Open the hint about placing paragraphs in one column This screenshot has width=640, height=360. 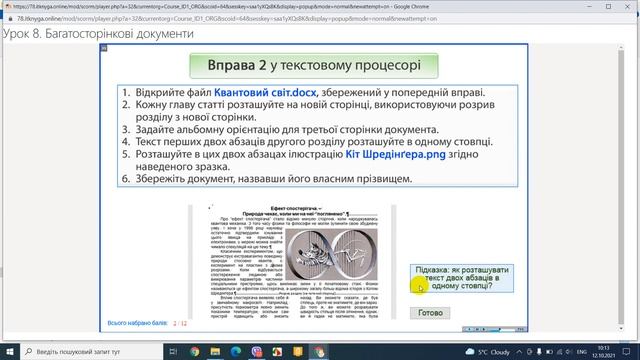[462, 278]
